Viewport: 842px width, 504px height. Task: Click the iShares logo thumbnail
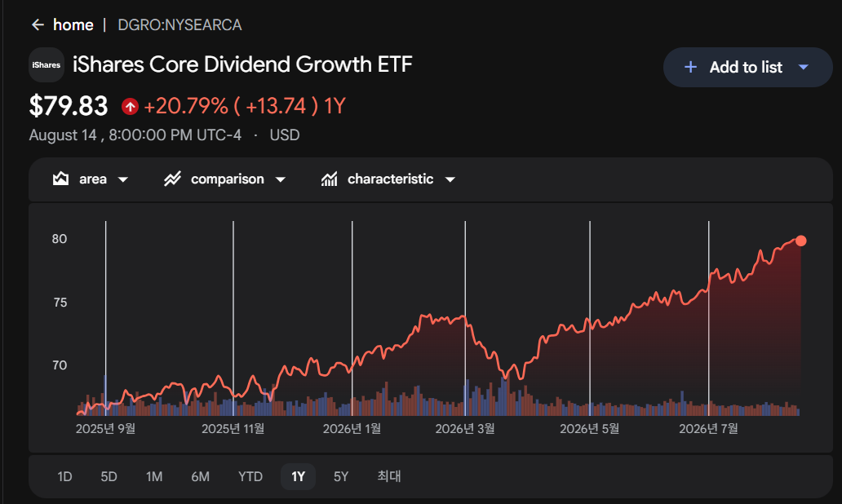(x=47, y=65)
